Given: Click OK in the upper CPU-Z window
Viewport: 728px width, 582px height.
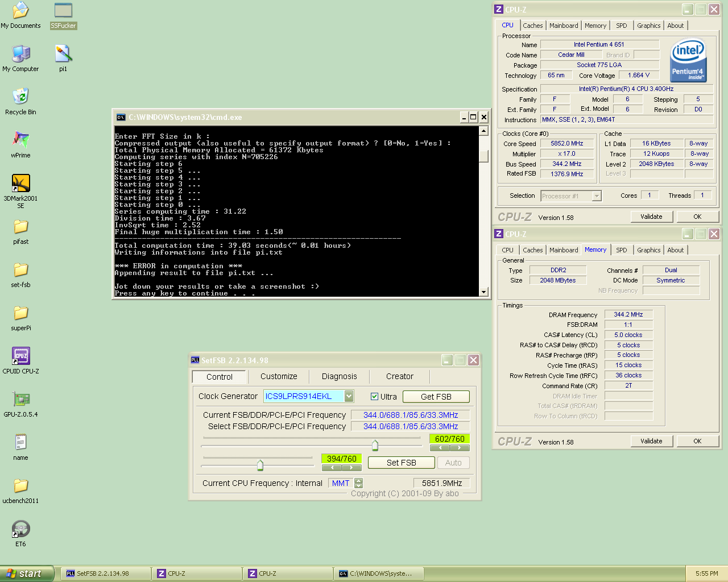Looking at the screenshot, I should pos(697,217).
